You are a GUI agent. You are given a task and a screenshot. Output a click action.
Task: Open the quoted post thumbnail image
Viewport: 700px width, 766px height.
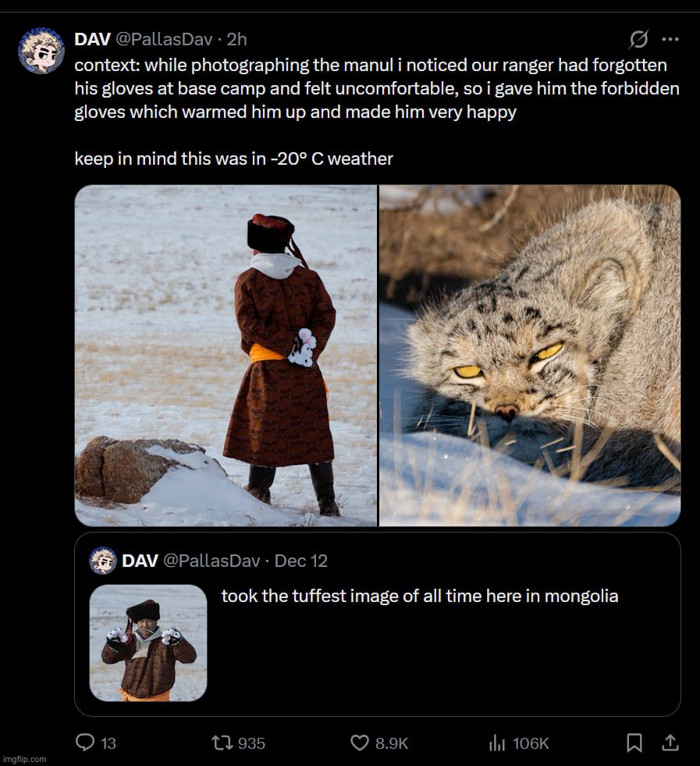(148, 643)
